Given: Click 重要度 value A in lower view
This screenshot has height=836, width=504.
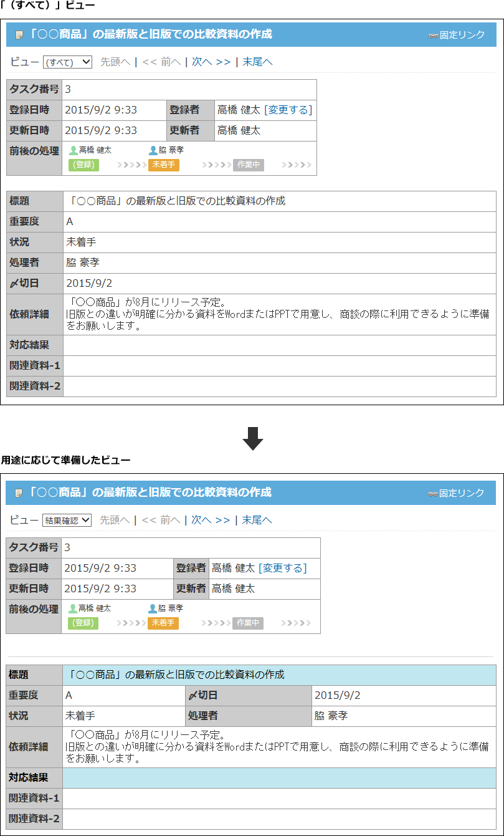Looking at the screenshot, I should 69,696.
